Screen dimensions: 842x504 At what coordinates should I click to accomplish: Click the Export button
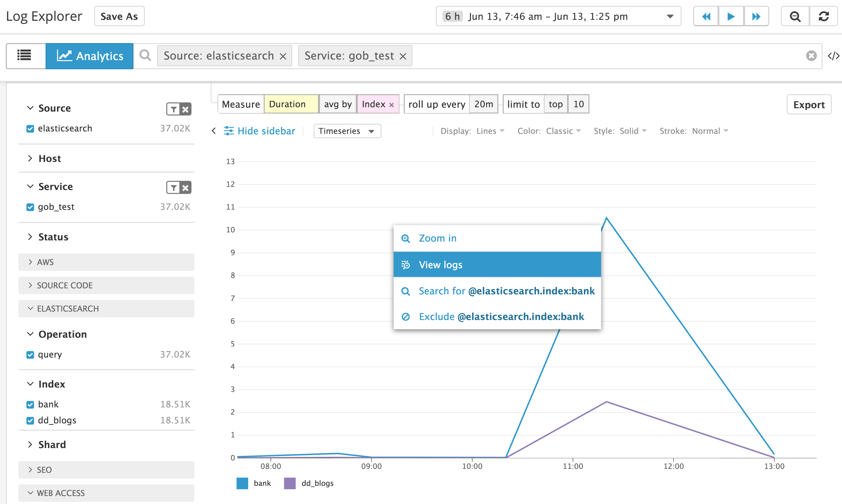point(809,105)
